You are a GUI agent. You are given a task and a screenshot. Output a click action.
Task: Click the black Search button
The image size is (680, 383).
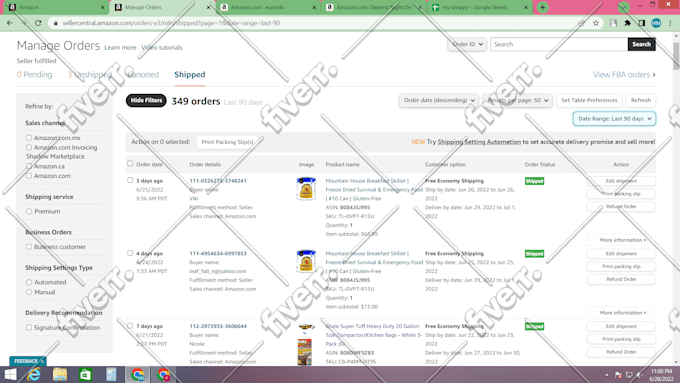click(x=641, y=44)
